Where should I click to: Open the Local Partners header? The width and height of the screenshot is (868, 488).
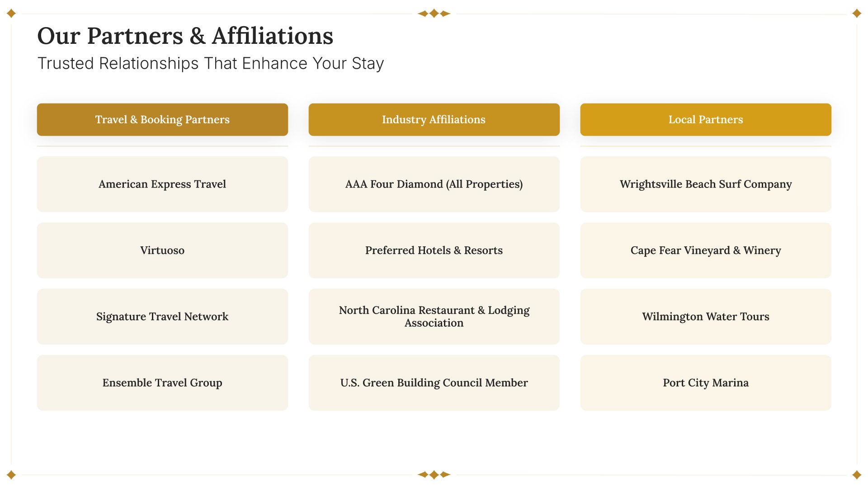(x=706, y=120)
